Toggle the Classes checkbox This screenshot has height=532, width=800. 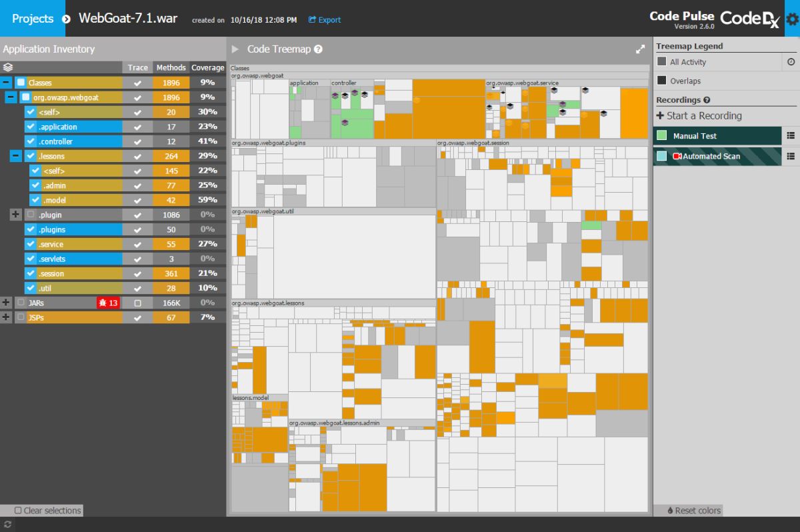click(x=21, y=83)
